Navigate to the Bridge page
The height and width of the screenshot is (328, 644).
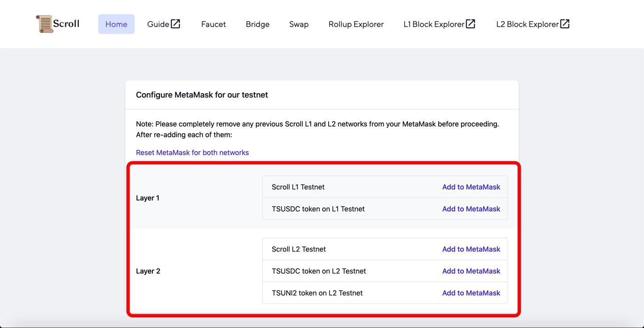258,24
